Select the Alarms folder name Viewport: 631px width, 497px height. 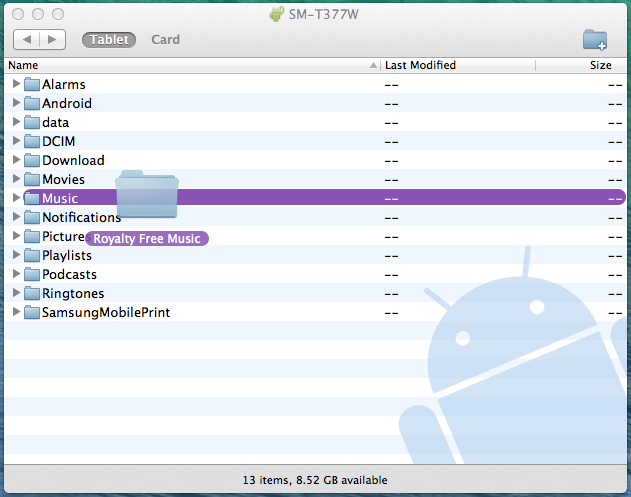64,85
